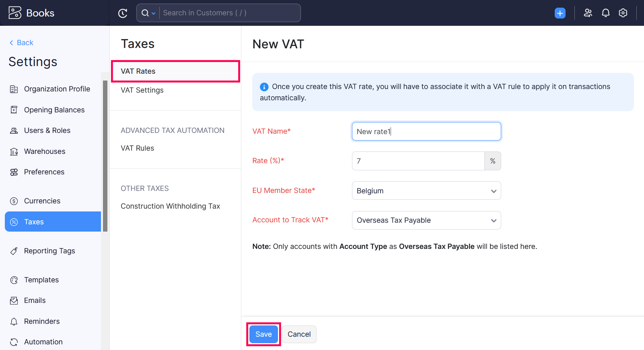This screenshot has height=350, width=644.
Task: Open the search scope dropdown arrow
Action: tap(153, 13)
